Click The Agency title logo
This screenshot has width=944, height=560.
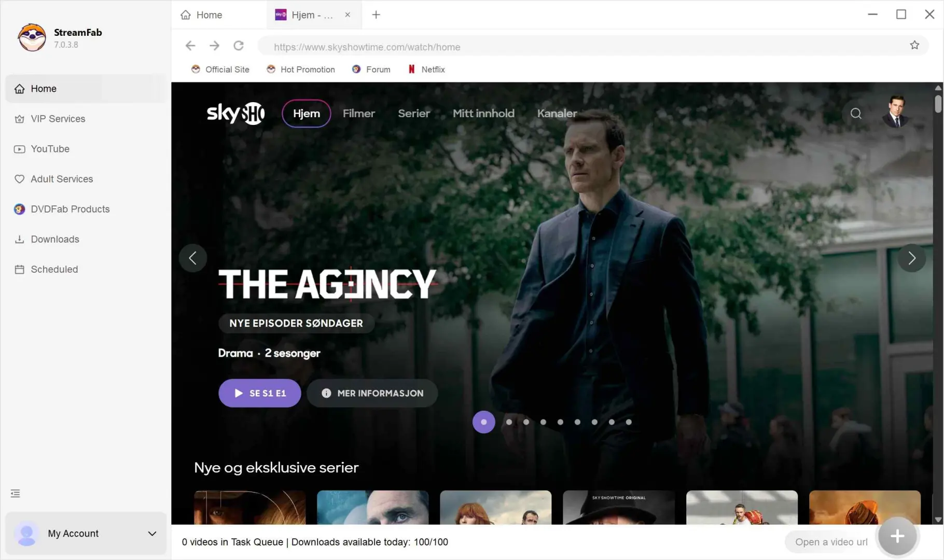(328, 284)
